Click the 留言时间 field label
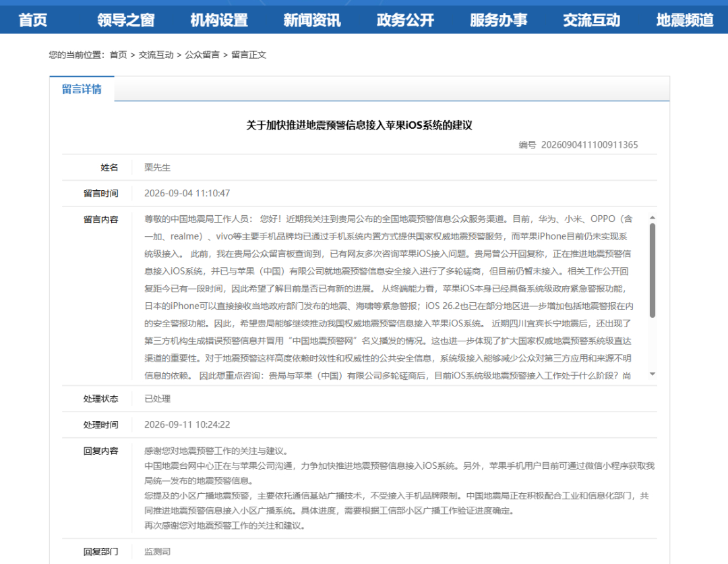 coord(100,193)
